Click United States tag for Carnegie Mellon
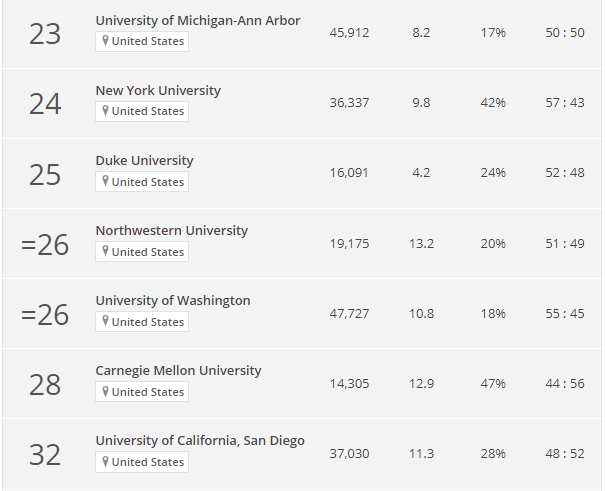Screen dimensions: 605x491 pos(142,392)
